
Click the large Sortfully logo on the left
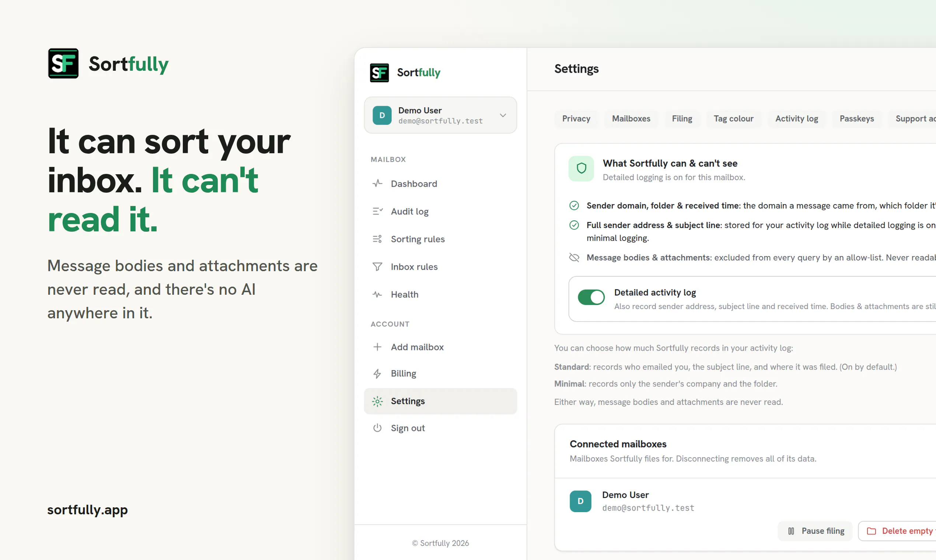point(108,64)
